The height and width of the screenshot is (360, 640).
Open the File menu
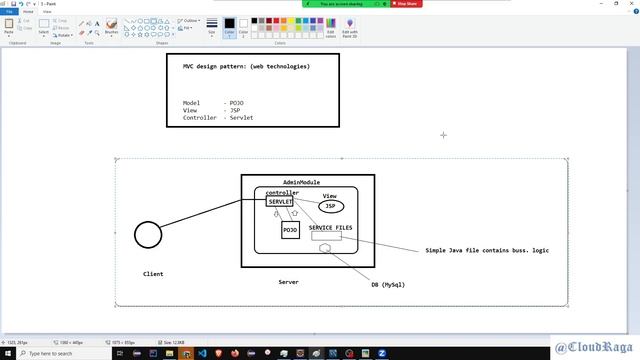(9, 11)
